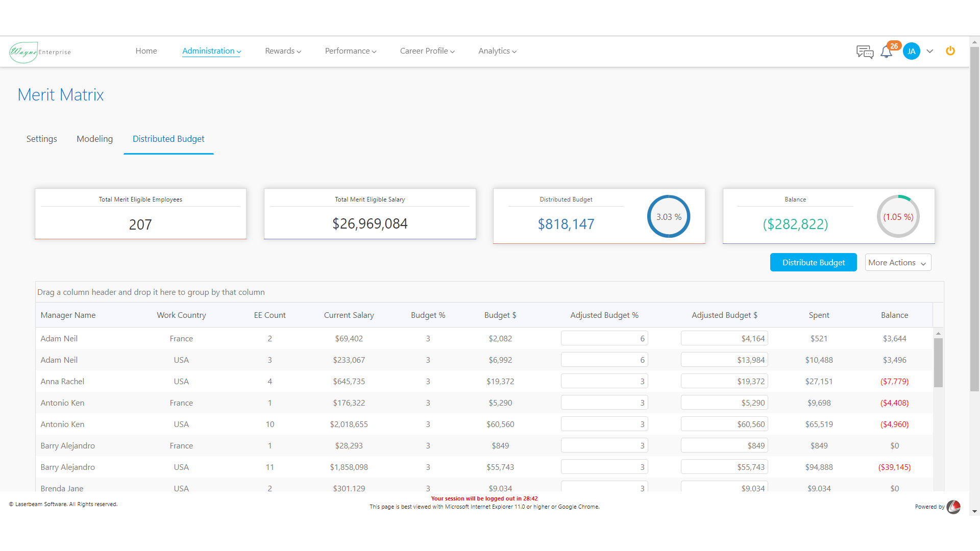This screenshot has height=551, width=980.
Task: Click the page scrollbar down arrow
Action: coord(974,511)
